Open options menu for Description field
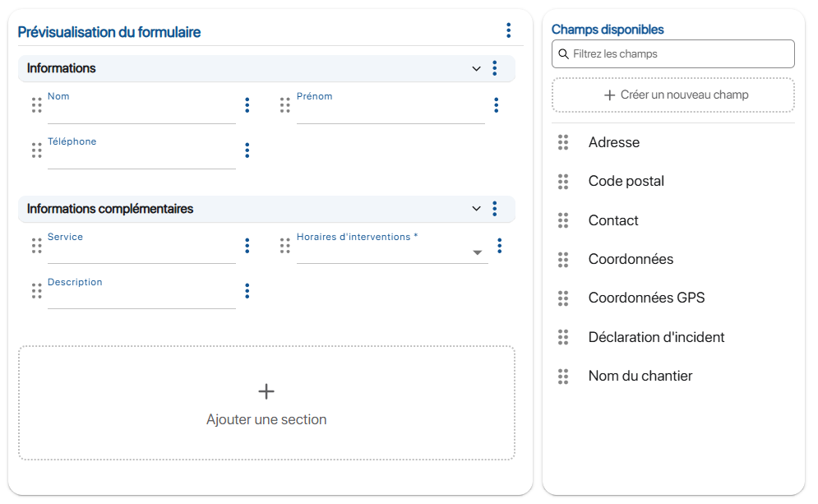Viewport: 818px width, 504px height. pos(247,290)
